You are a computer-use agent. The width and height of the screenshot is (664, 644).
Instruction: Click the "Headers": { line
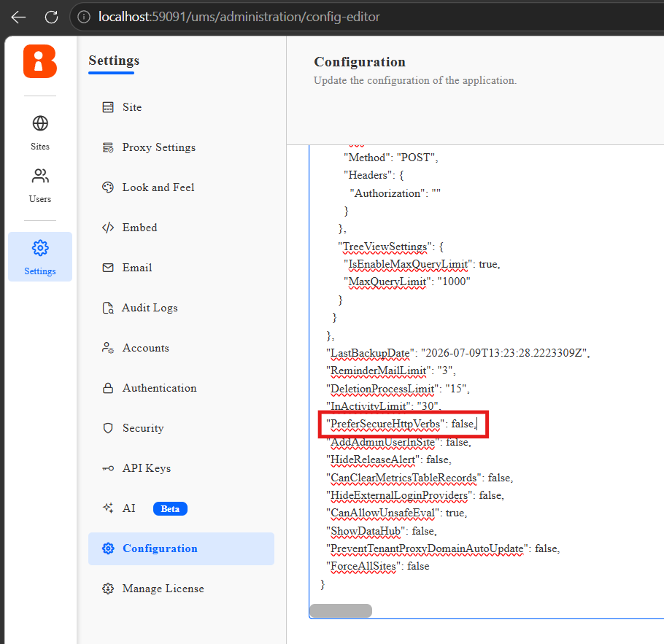click(374, 175)
